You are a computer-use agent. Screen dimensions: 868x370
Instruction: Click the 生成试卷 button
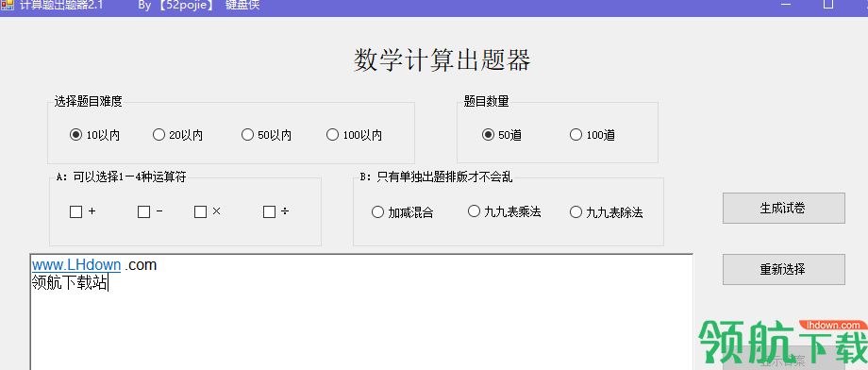pos(783,209)
